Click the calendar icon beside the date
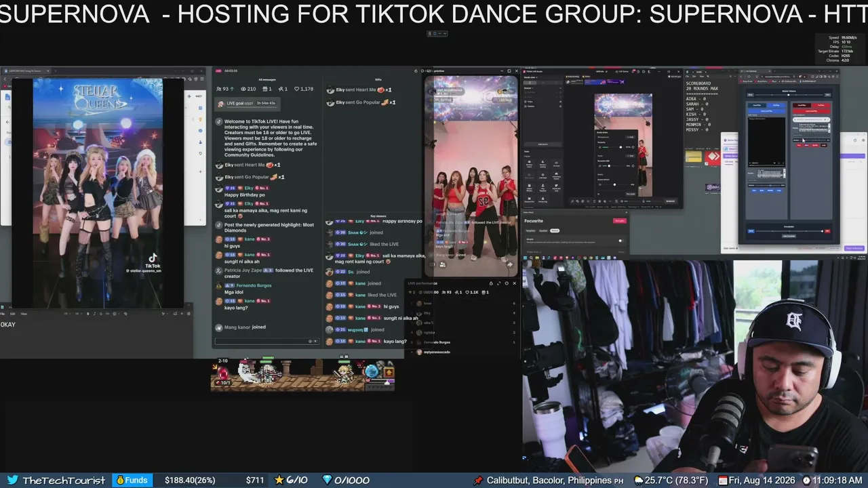The height and width of the screenshot is (488, 868). 723,480
